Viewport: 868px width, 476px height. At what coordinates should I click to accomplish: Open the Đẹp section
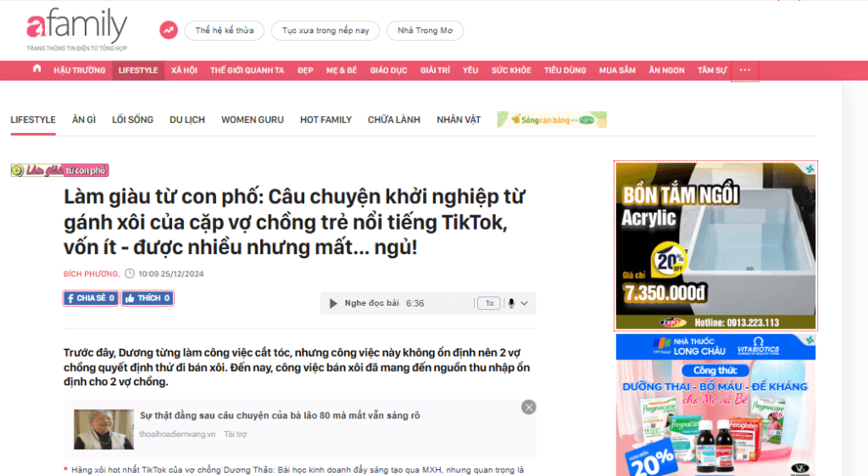[x=305, y=70]
